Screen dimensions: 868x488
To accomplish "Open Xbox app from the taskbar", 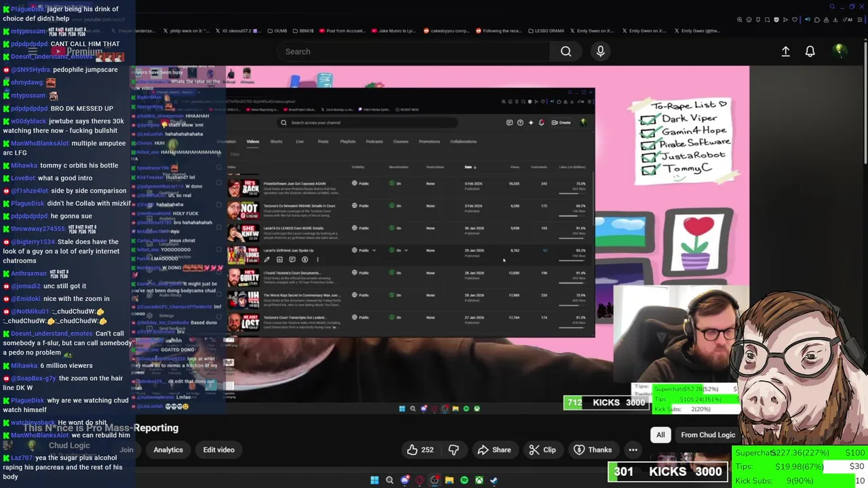I will point(479,481).
